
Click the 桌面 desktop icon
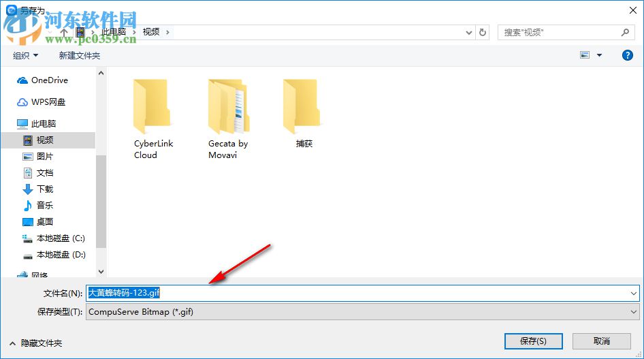coord(27,222)
